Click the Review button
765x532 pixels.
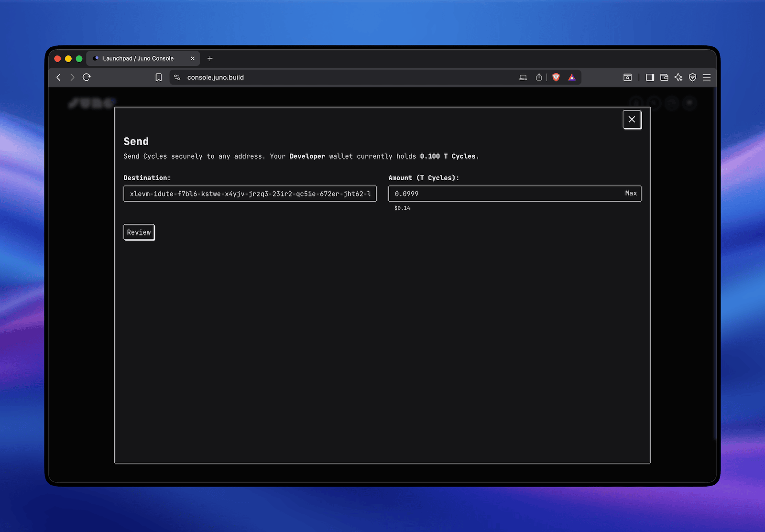tap(139, 232)
